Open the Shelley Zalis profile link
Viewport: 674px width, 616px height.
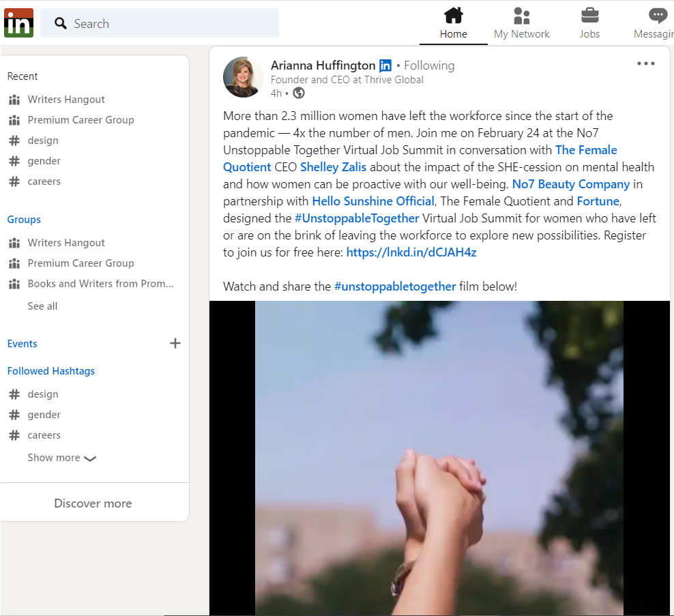333,166
